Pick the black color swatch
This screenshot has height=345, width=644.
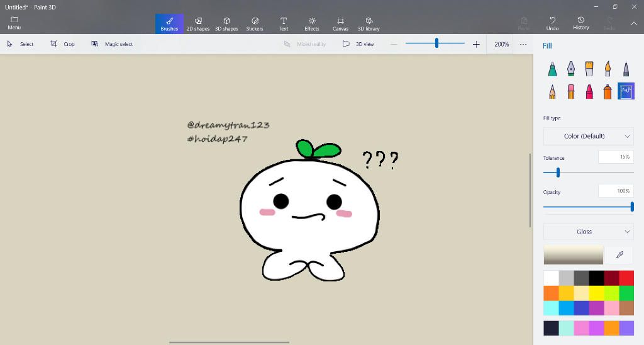[596, 278]
